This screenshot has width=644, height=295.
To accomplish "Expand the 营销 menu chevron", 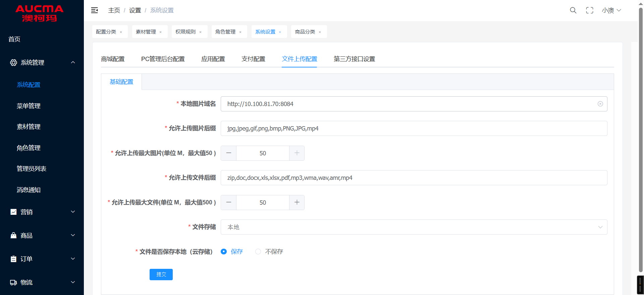I will click(x=73, y=212).
